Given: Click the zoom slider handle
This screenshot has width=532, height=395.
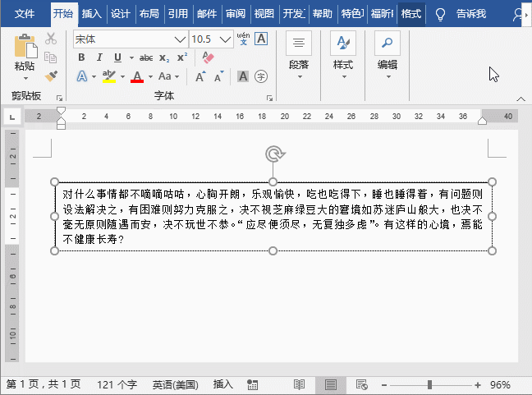Looking at the screenshot, I should click(429, 385).
